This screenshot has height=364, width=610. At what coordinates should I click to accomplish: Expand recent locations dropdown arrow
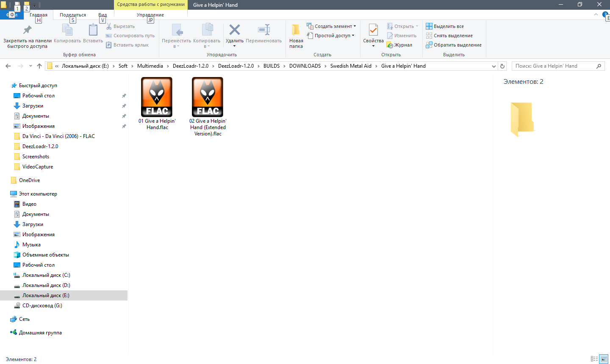click(30, 66)
